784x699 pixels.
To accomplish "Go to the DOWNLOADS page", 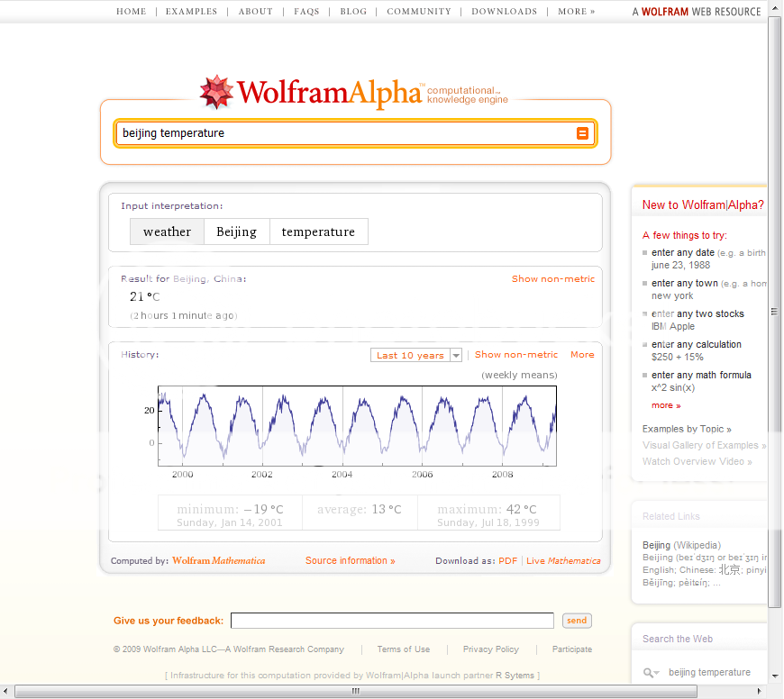I will click(x=504, y=12).
